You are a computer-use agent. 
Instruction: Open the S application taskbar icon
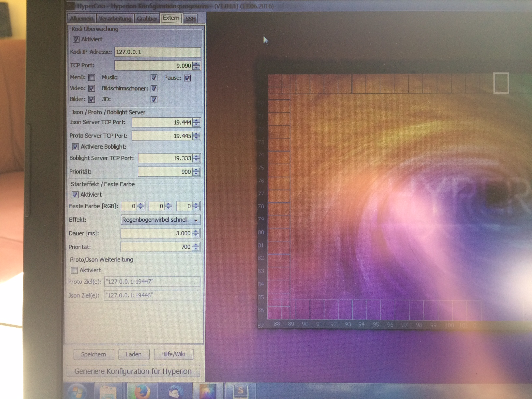click(x=241, y=391)
